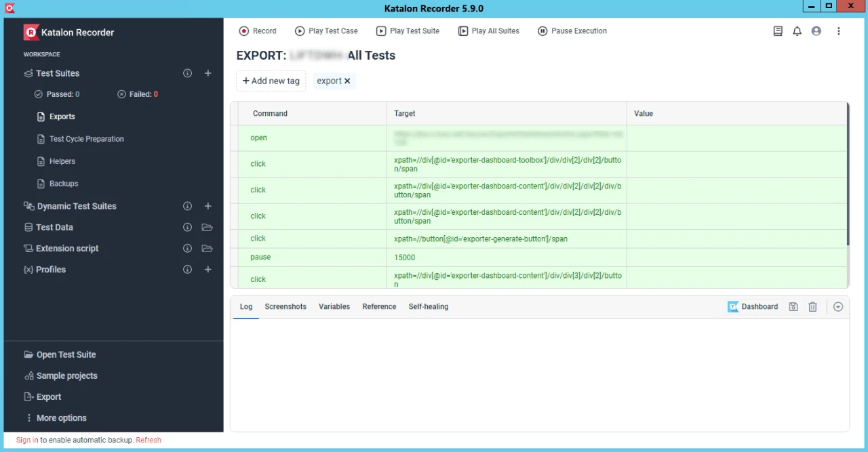Open the TestOps Dashboard button
This screenshot has height=452, width=868.
click(753, 307)
